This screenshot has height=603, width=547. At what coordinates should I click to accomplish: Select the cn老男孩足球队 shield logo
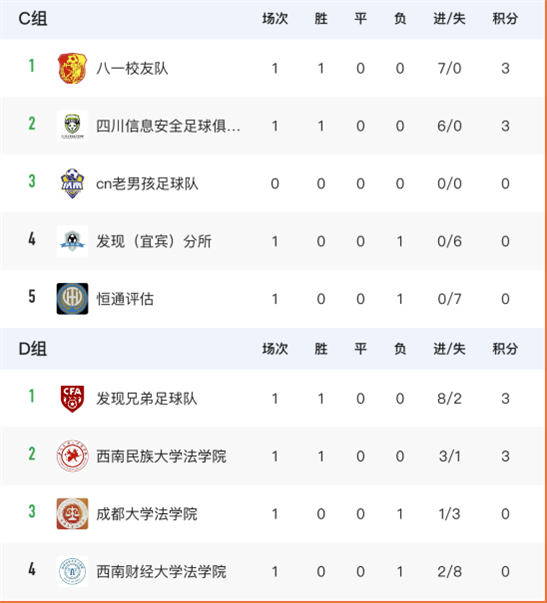tap(72, 183)
